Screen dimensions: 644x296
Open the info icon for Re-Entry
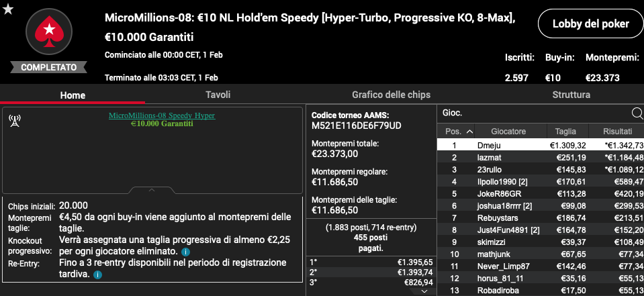(97, 275)
